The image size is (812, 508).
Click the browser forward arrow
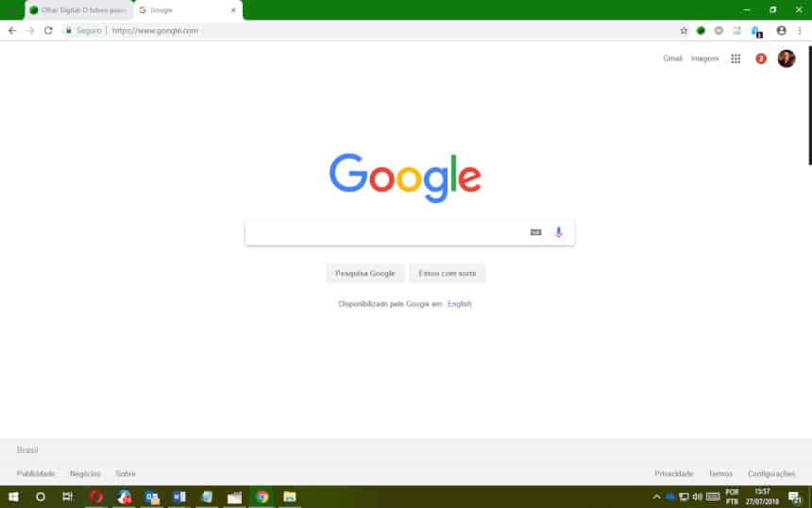tap(30, 30)
